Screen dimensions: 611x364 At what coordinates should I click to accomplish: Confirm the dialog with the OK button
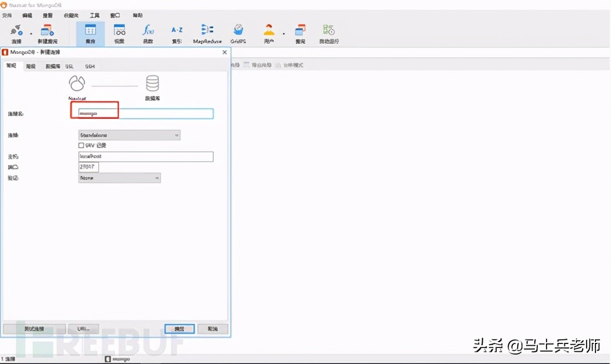pyautogui.click(x=179, y=328)
